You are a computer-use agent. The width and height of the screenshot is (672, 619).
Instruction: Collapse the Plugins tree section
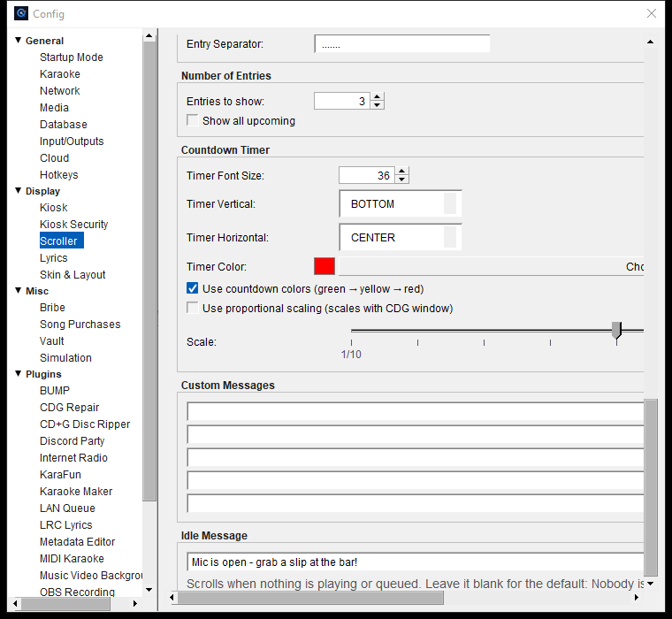[18, 374]
